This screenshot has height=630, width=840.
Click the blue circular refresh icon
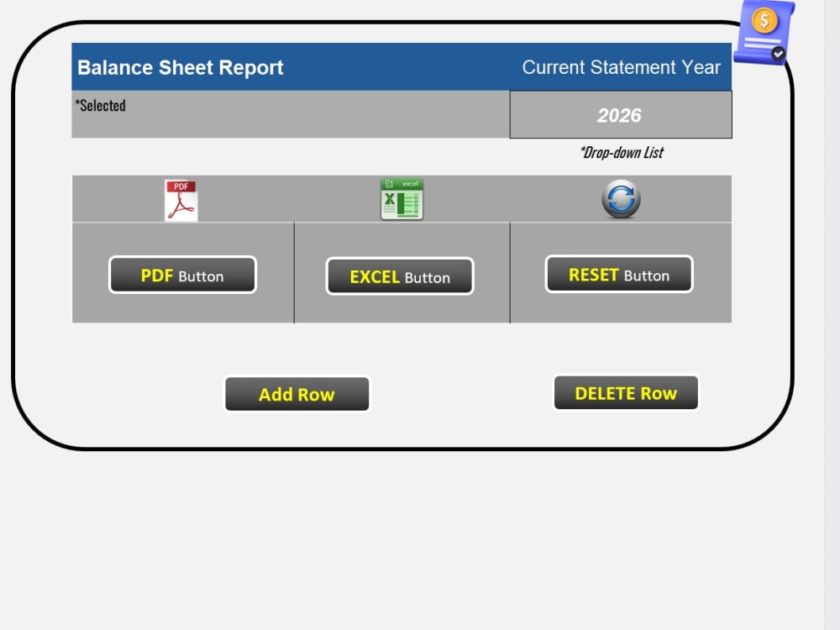click(x=621, y=199)
